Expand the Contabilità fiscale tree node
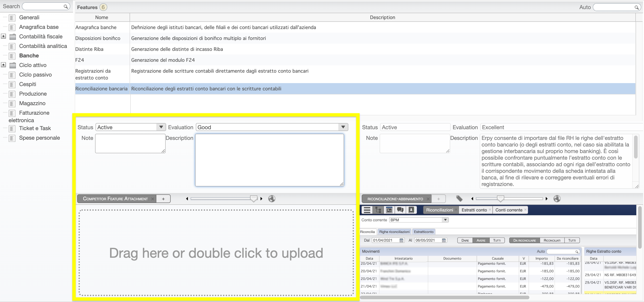The width and height of the screenshot is (644, 302). tap(3, 36)
